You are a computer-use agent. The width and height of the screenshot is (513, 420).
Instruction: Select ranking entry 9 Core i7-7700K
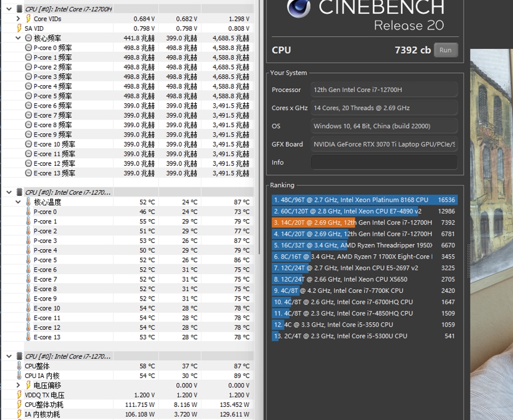365,290
